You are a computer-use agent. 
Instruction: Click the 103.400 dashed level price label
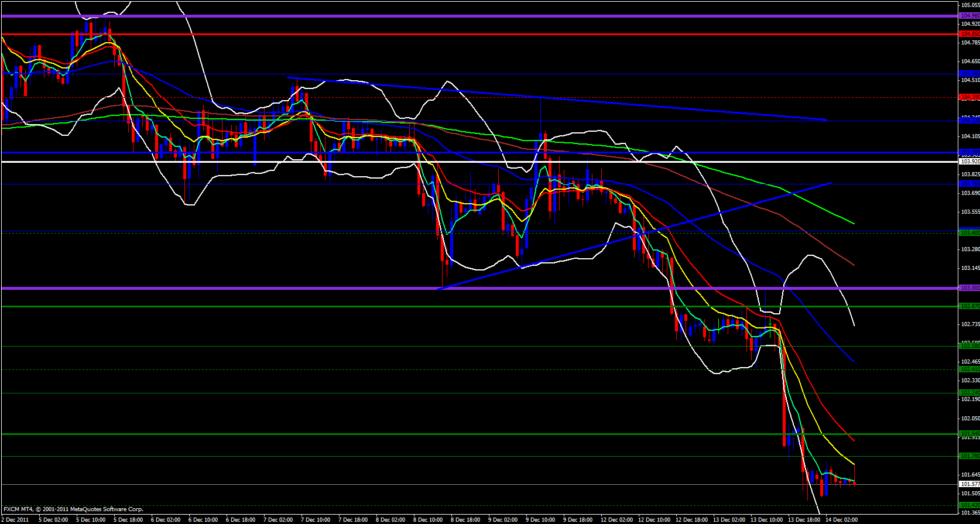pyautogui.click(x=969, y=232)
